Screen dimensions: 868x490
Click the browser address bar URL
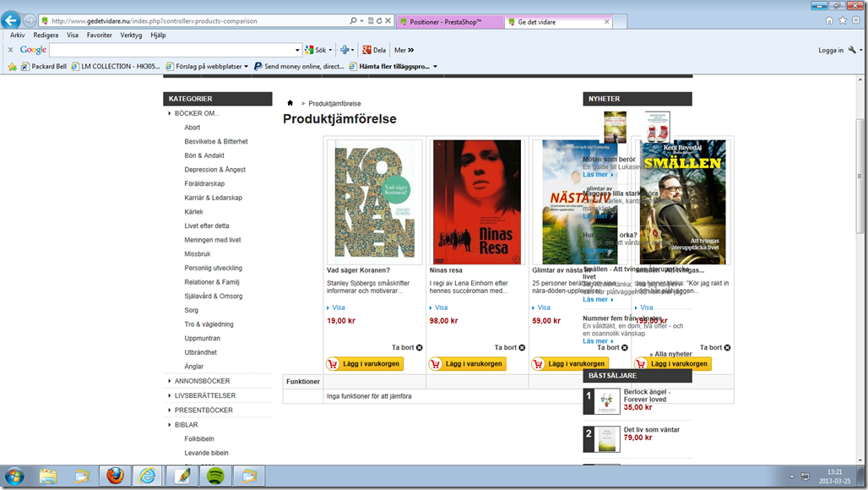click(155, 21)
